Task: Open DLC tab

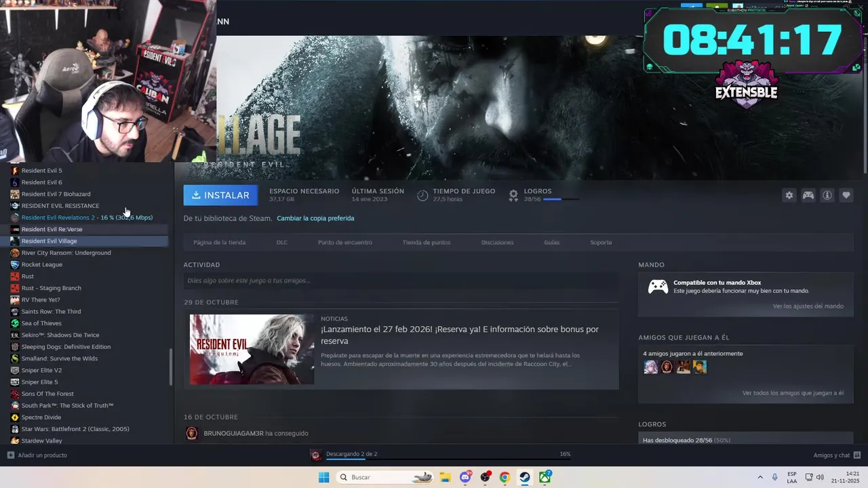Action: click(282, 242)
